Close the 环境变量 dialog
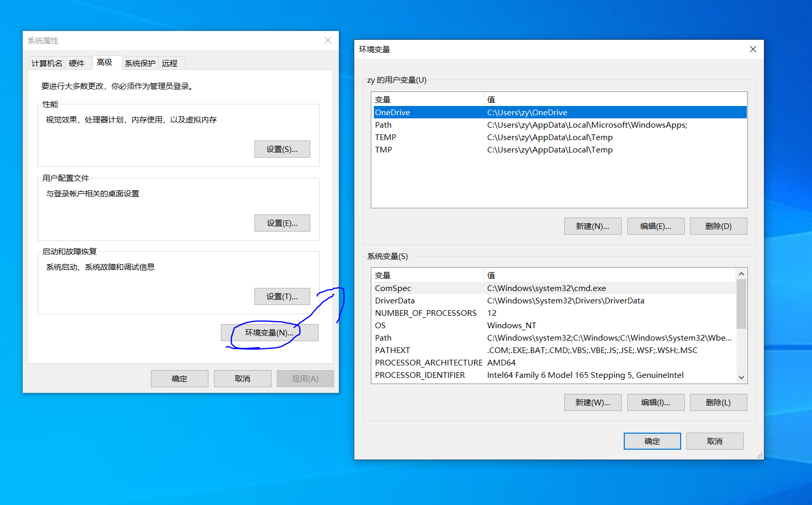This screenshot has width=812, height=505. 753,49
